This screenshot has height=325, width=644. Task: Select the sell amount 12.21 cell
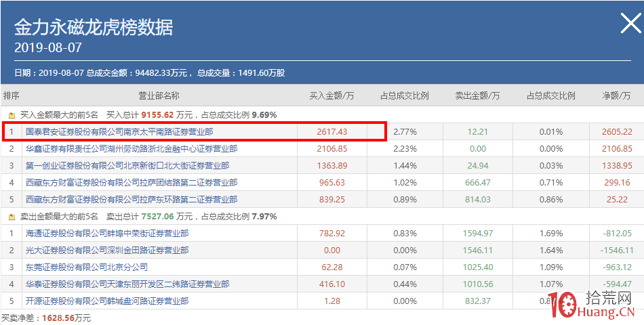(478, 132)
